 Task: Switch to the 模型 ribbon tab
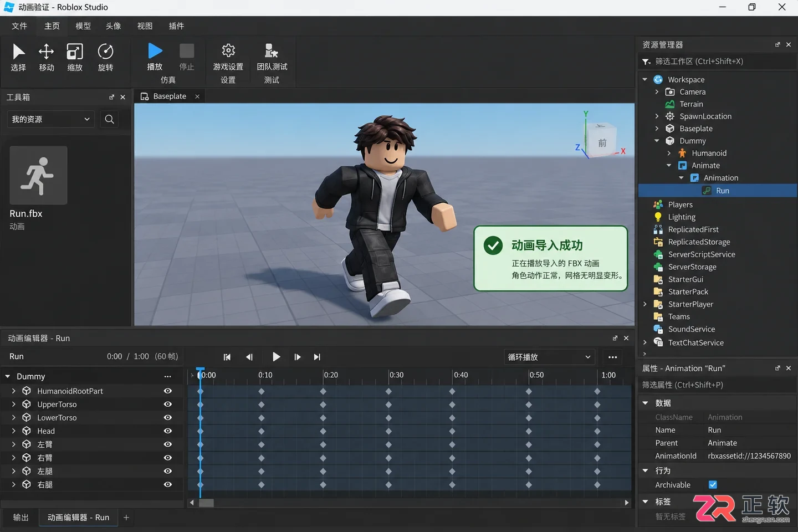coord(83,26)
